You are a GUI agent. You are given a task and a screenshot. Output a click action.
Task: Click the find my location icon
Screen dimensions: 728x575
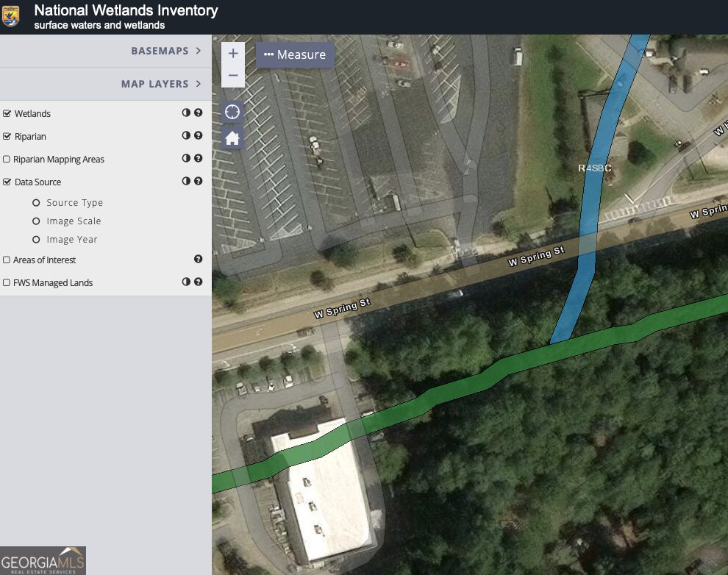[x=232, y=112]
